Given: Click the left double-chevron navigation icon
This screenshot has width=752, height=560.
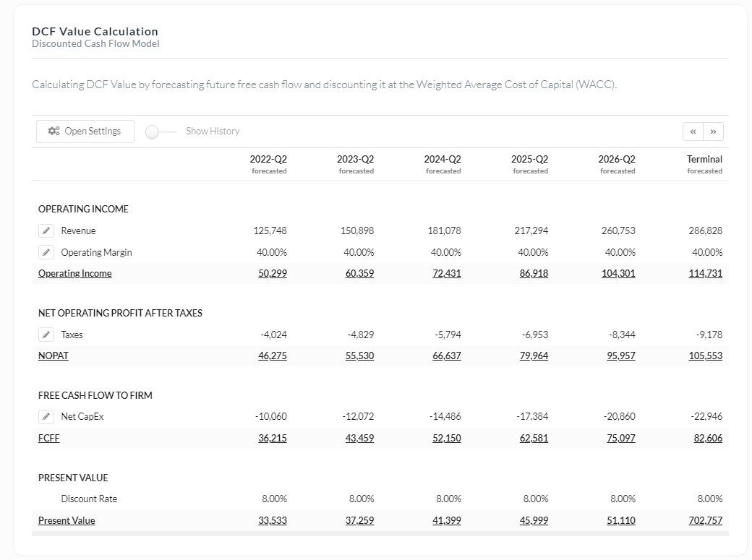Looking at the screenshot, I should point(692,132).
